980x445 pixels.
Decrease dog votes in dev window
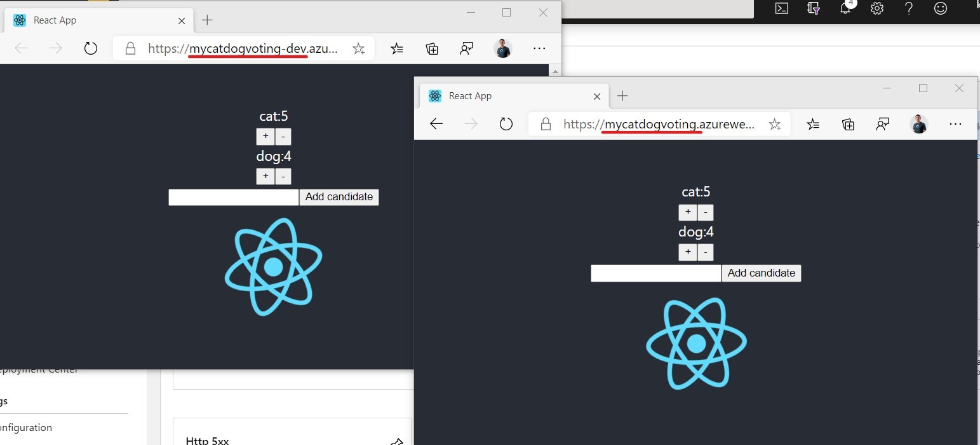(283, 176)
